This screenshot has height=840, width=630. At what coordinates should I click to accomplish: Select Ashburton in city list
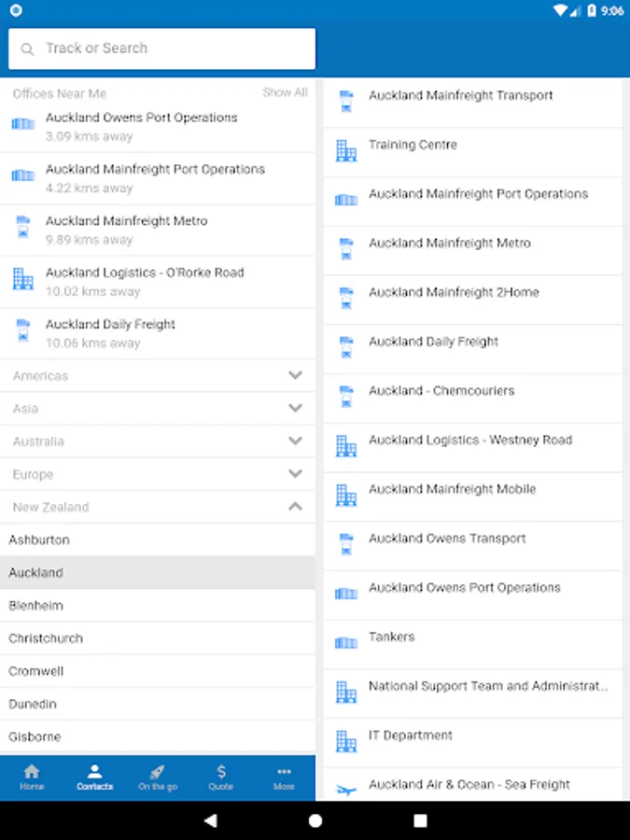point(158,539)
